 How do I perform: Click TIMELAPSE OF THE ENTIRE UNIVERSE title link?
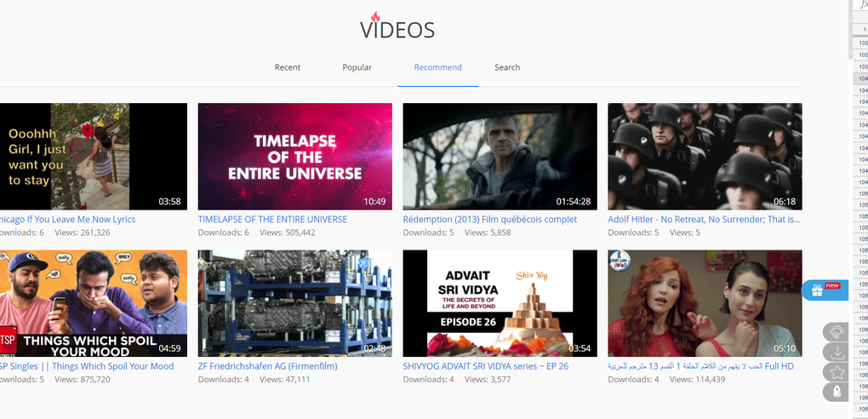pos(272,219)
